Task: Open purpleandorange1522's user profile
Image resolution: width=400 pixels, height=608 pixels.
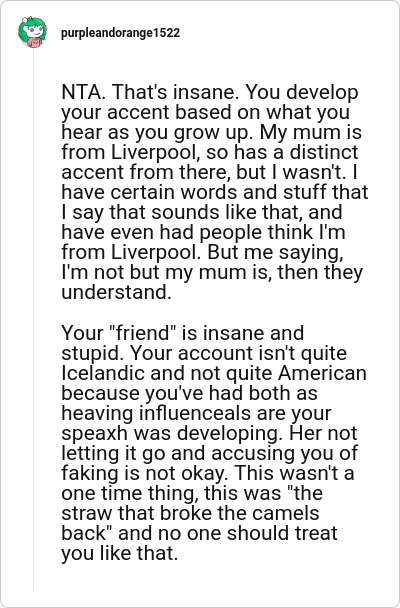Action: click(120, 33)
